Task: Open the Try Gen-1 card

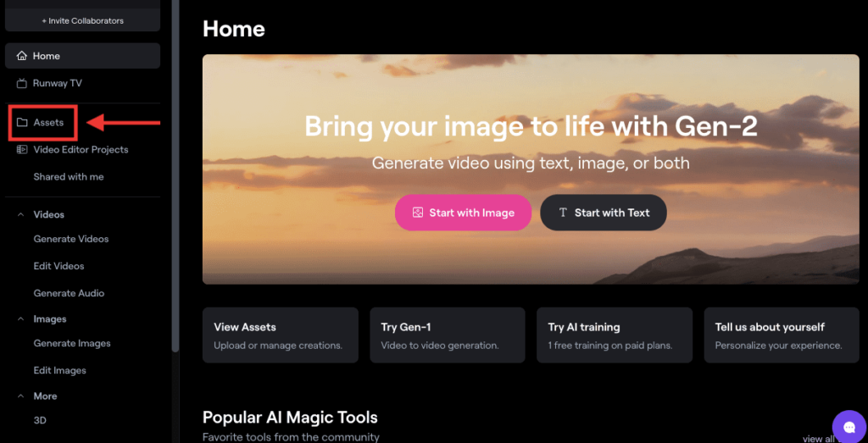Action: pyautogui.click(x=448, y=335)
